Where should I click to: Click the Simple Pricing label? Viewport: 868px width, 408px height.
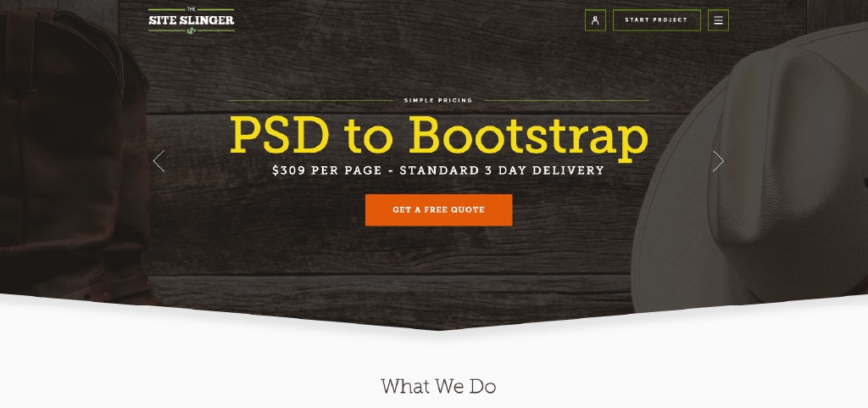click(x=438, y=101)
